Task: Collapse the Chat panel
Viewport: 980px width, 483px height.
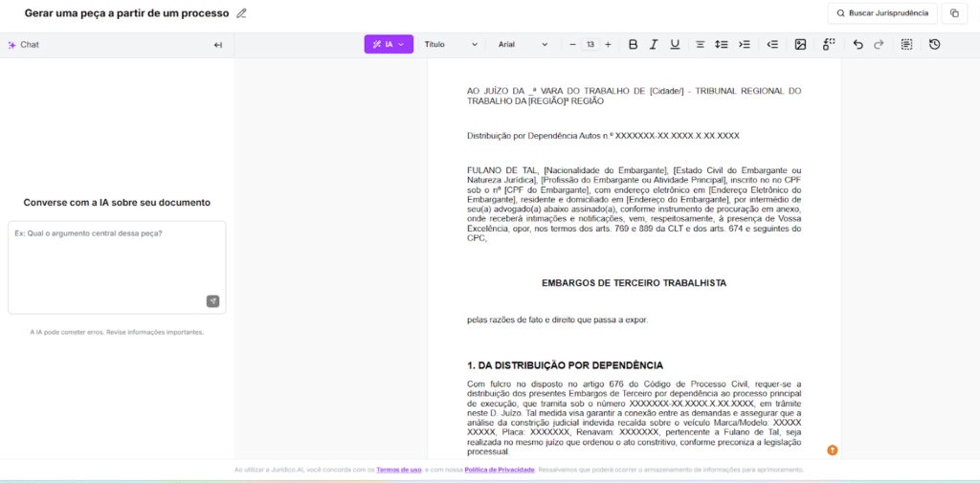Action: [218, 45]
